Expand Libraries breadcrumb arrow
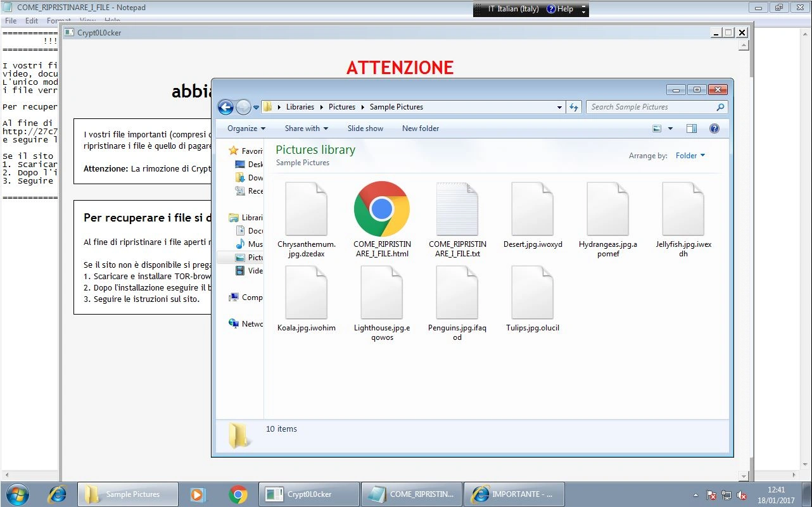The image size is (812, 507). click(x=322, y=107)
